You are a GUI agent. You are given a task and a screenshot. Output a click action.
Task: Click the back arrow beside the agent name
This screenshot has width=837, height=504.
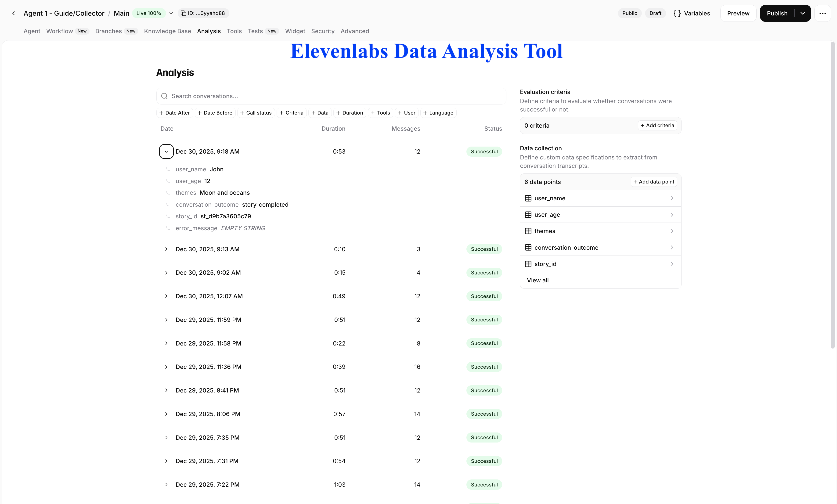(x=13, y=13)
